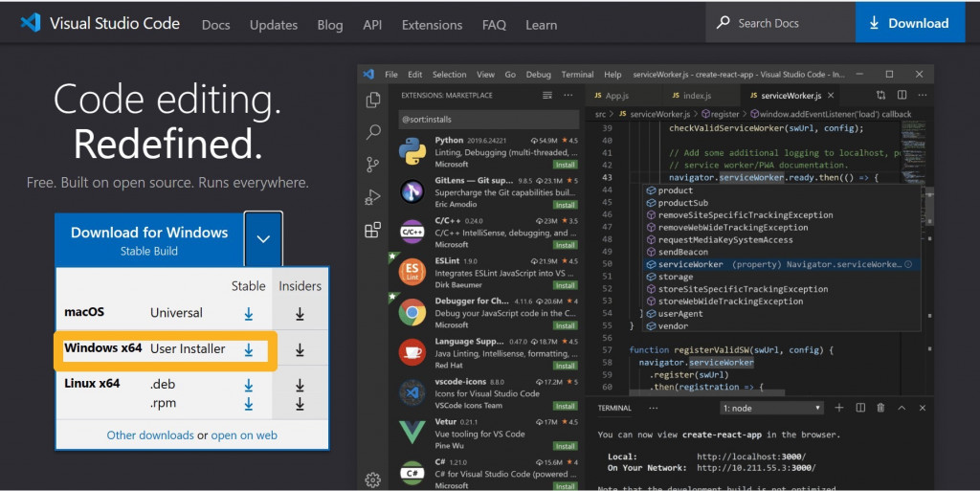The height and width of the screenshot is (491, 980).
Task: Click the C/C++ extension icon
Action: (412, 232)
